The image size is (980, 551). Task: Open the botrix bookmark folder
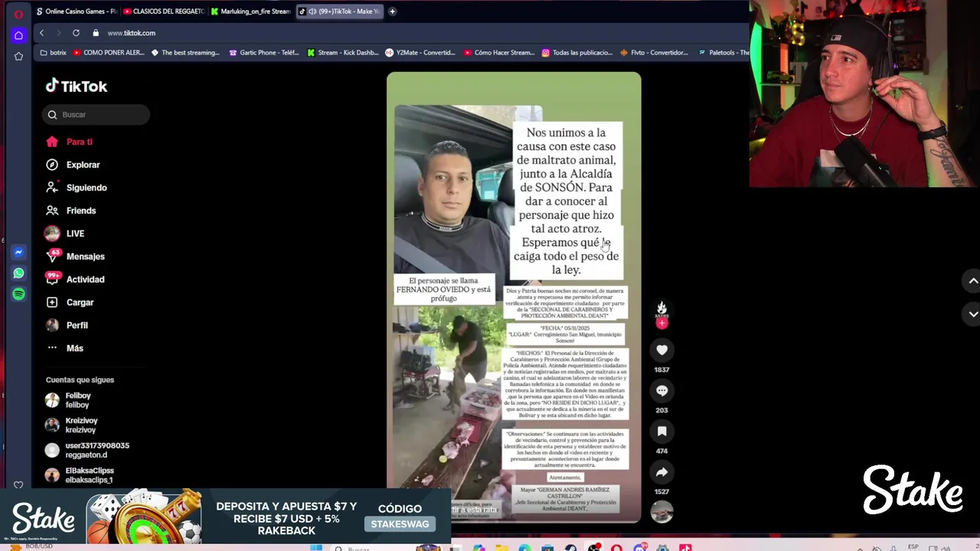click(x=53, y=53)
